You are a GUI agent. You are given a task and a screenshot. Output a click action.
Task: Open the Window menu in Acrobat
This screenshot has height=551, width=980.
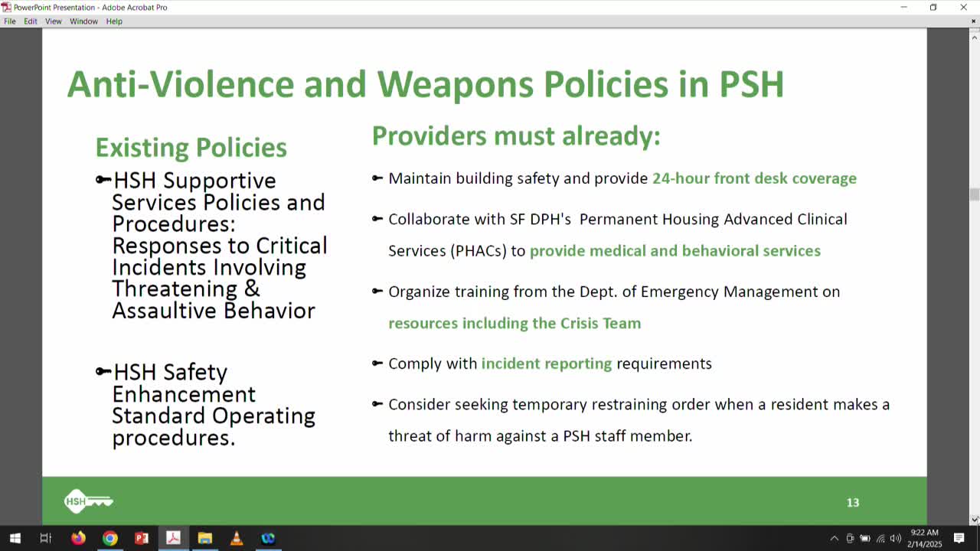click(x=83, y=21)
